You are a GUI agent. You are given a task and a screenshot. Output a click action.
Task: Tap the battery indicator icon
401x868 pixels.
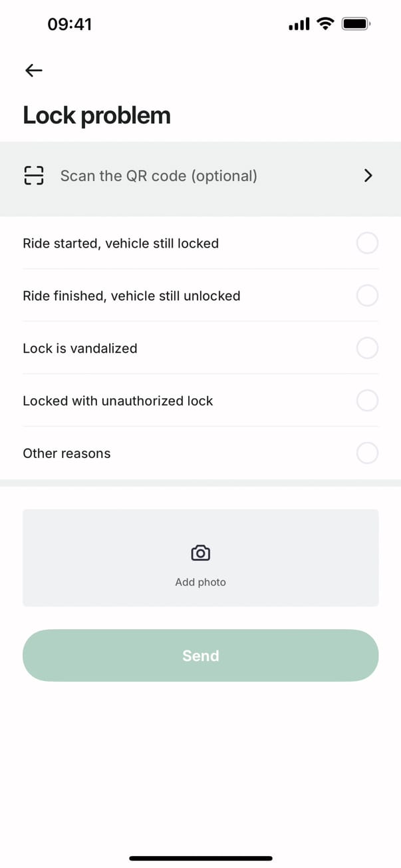click(356, 25)
